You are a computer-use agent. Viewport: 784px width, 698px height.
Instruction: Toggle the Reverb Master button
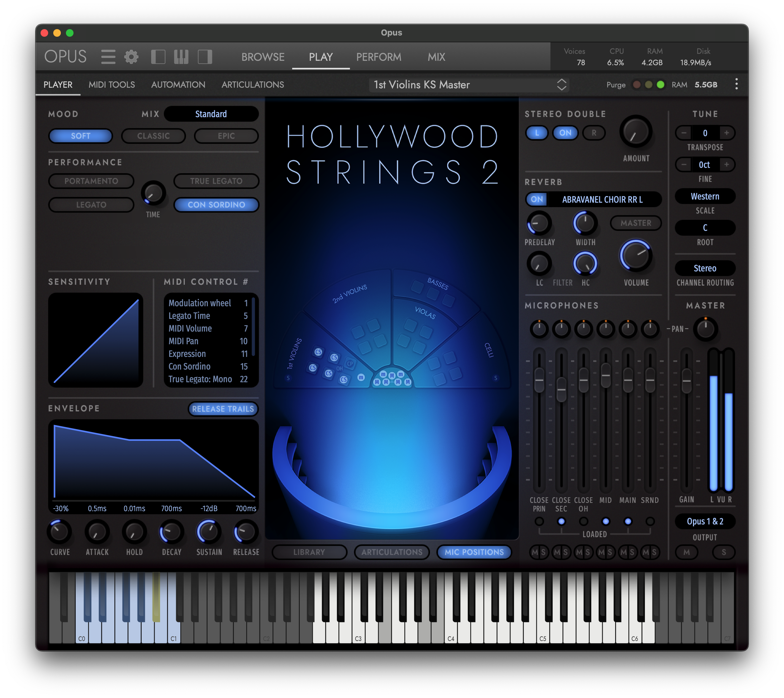(x=636, y=223)
